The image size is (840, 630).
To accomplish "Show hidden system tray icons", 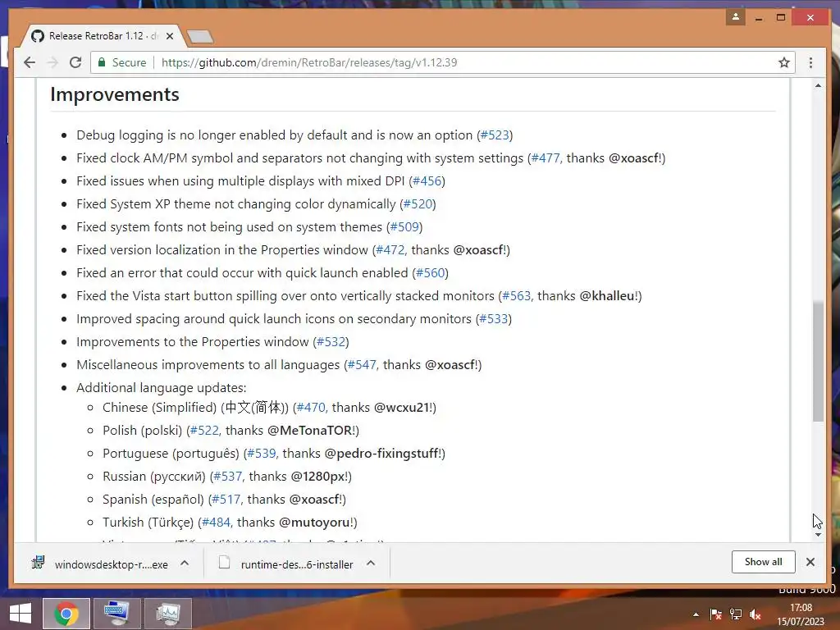I will point(696,614).
